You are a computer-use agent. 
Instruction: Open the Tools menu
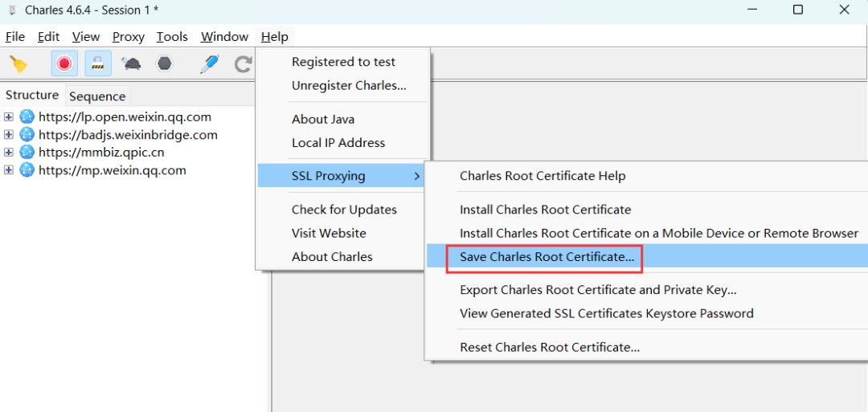pyautogui.click(x=172, y=37)
